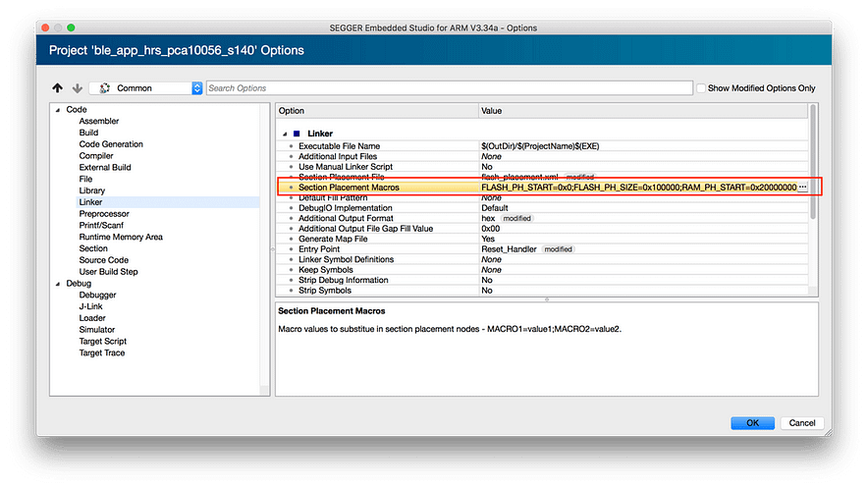Screen dimensions: 868x488
Task: Open the Common configuration dropdown
Action: click(146, 88)
